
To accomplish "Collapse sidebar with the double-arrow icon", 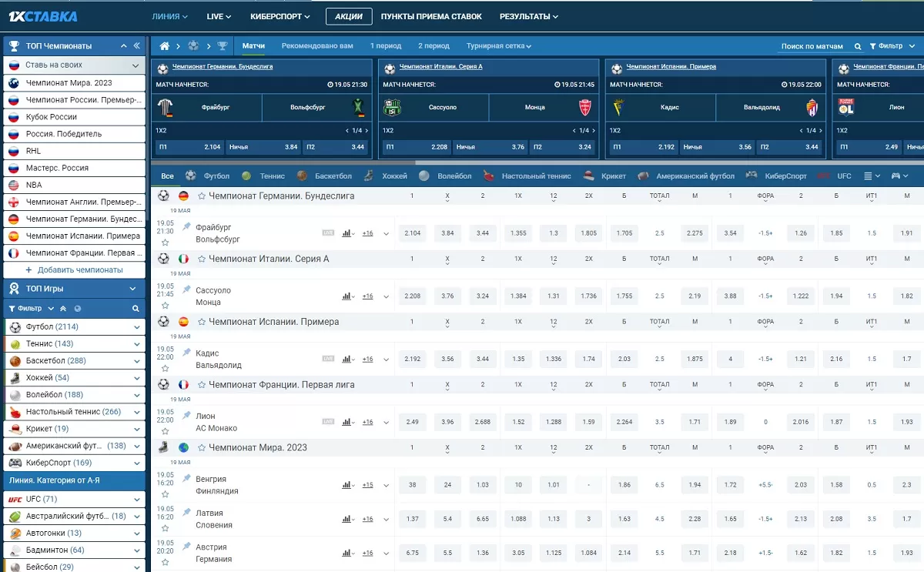I will point(137,46).
